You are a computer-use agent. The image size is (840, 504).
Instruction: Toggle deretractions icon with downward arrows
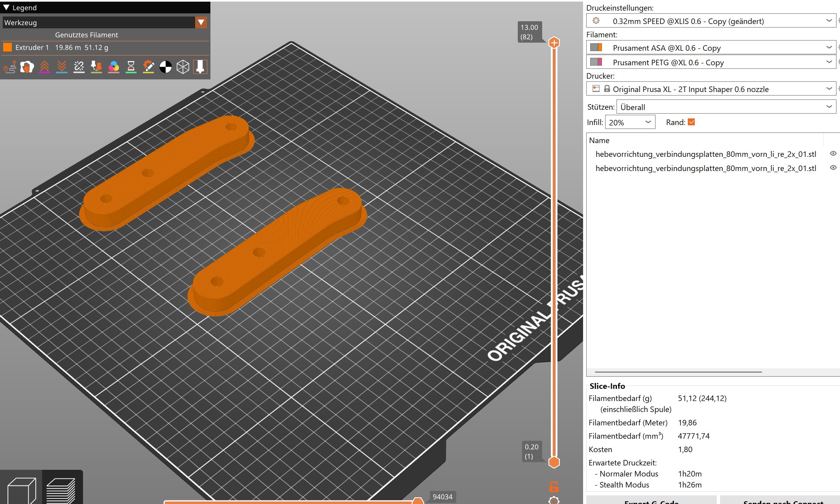click(62, 67)
